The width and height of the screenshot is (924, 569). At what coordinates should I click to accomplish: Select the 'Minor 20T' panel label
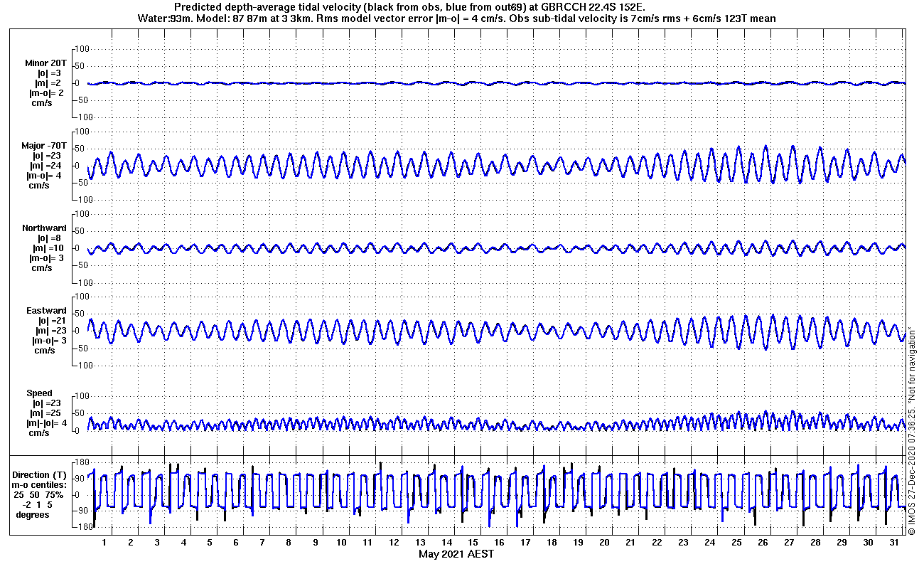(x=45, y=63)
